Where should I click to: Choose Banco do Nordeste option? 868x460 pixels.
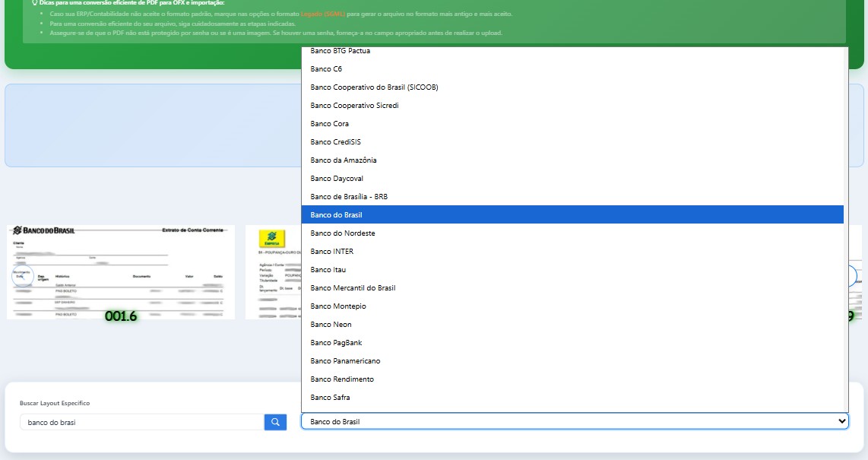572,233
